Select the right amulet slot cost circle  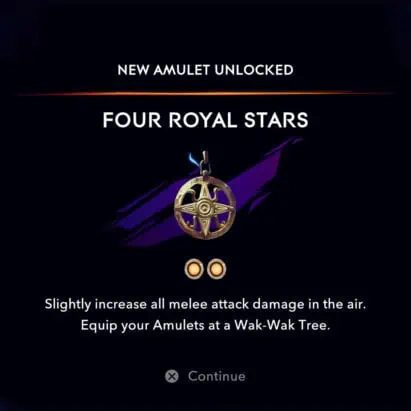coord(217,269)
